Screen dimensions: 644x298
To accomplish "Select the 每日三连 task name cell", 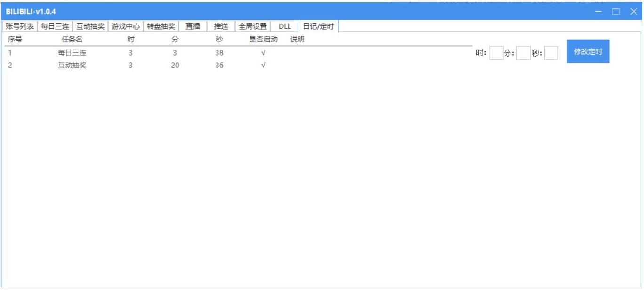I will (x=72, y=53).
